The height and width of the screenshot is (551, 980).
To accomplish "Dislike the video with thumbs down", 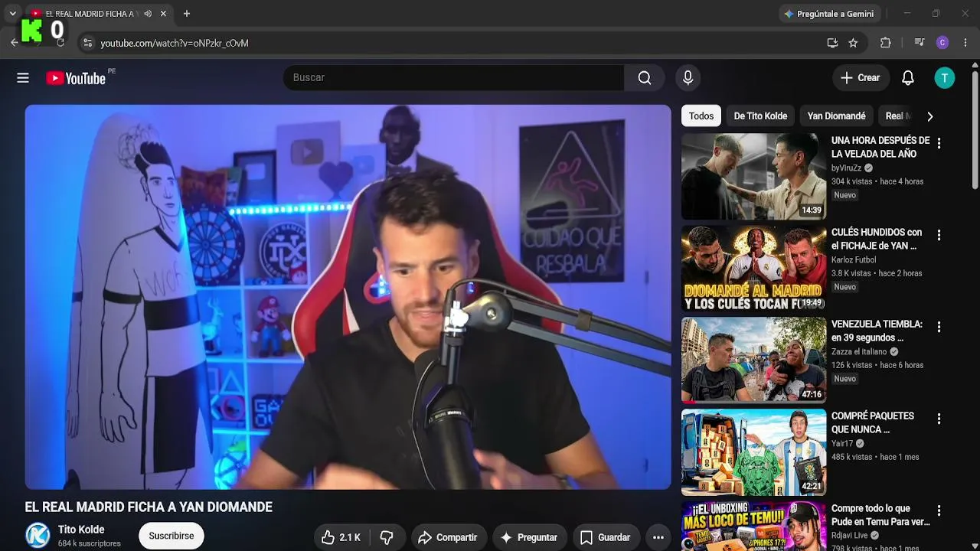I will click(387, 537).
